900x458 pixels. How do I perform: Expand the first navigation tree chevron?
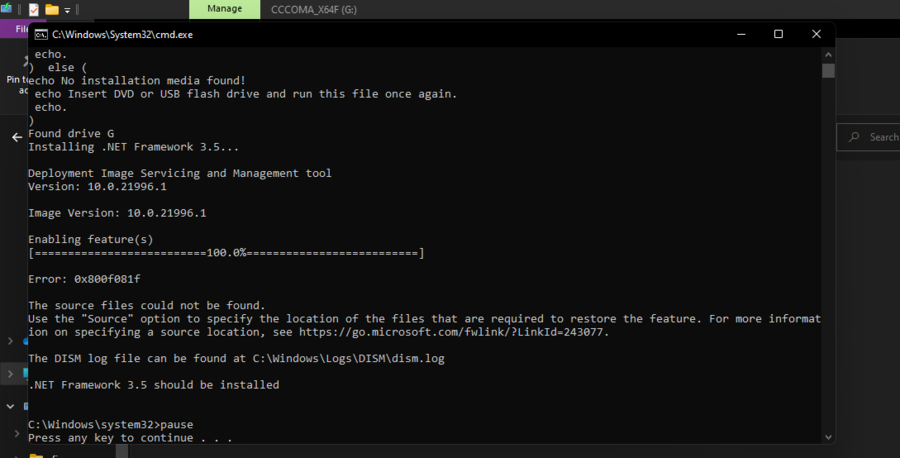point(12,341)
